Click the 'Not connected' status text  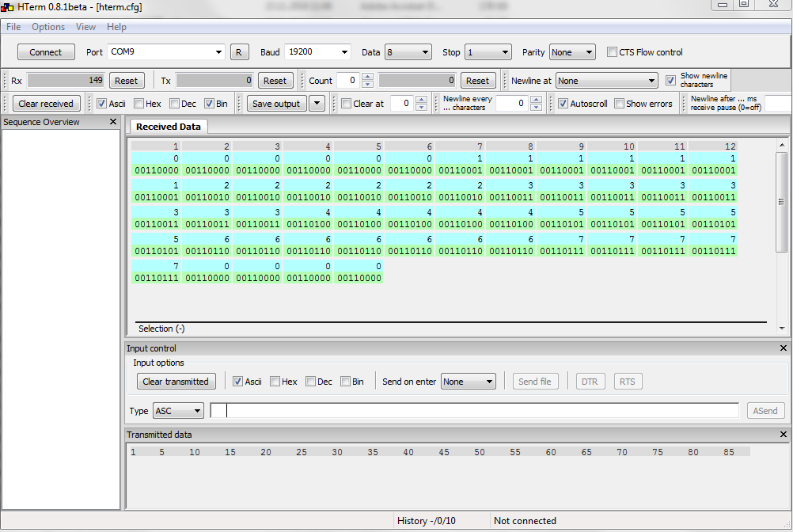click(x=525, y=520)
